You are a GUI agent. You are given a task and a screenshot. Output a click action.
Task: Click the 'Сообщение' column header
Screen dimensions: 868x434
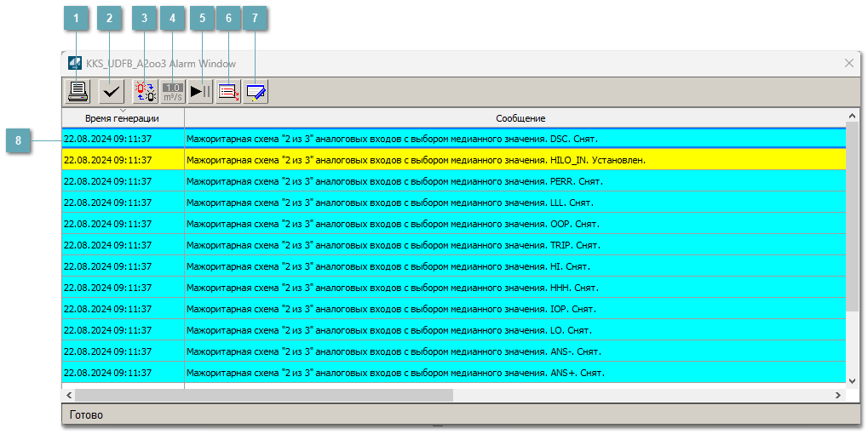coord(520,118)
